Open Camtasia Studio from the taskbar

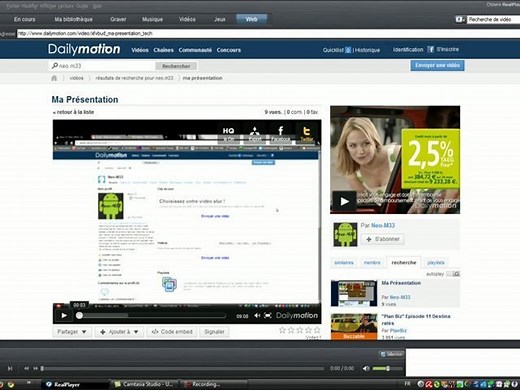144,384
